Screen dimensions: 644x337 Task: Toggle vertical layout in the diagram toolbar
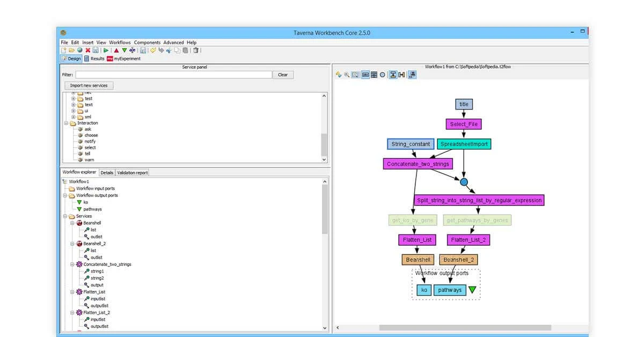point(393,75)
